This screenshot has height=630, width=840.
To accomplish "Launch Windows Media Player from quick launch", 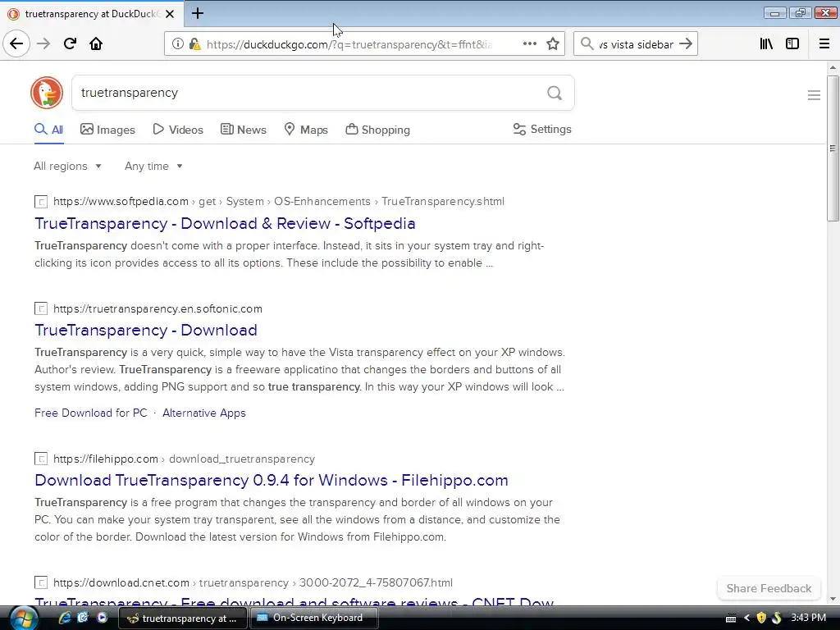I will (x=102, y=618).
